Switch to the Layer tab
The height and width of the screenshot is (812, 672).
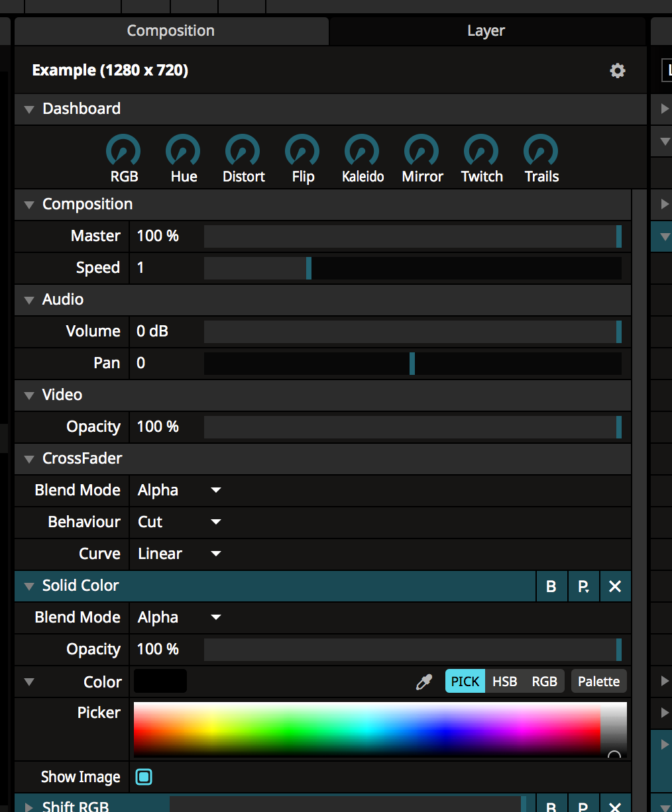[x=486, y=31]
